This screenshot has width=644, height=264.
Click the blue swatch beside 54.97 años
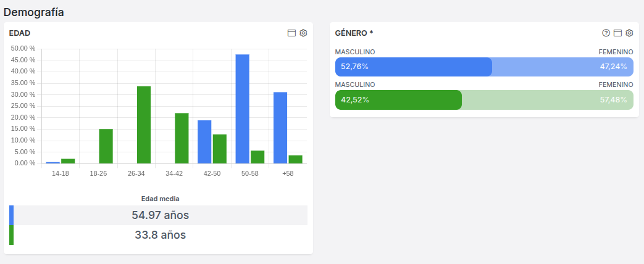(x=11, y=215)
